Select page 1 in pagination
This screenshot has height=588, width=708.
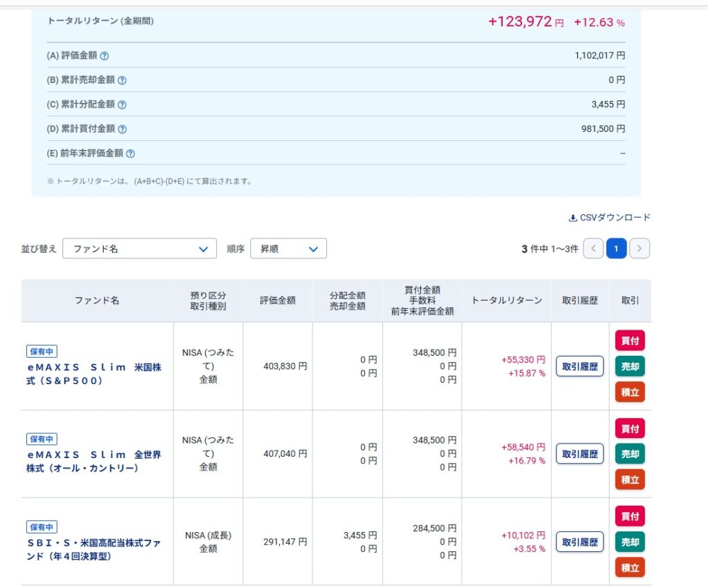[x=616, y=249]
